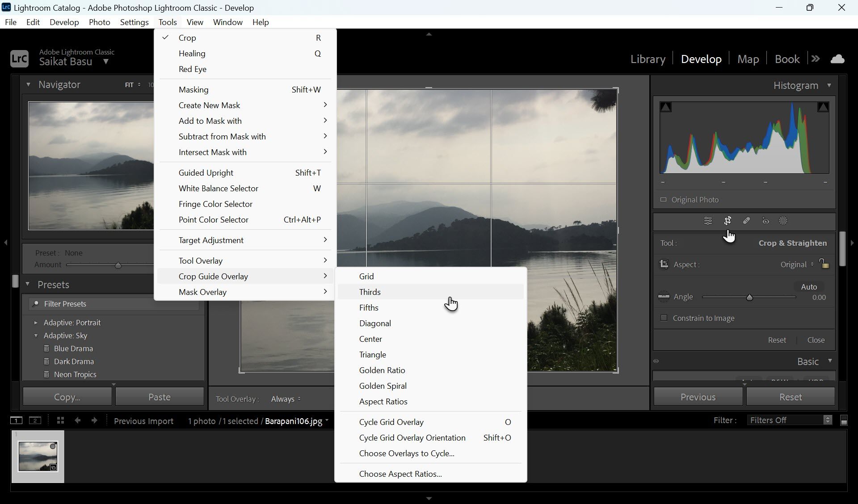Select the Edit adjustments sliders icon
The height and width of the screenshot is (504, 858).
point(708,221)
